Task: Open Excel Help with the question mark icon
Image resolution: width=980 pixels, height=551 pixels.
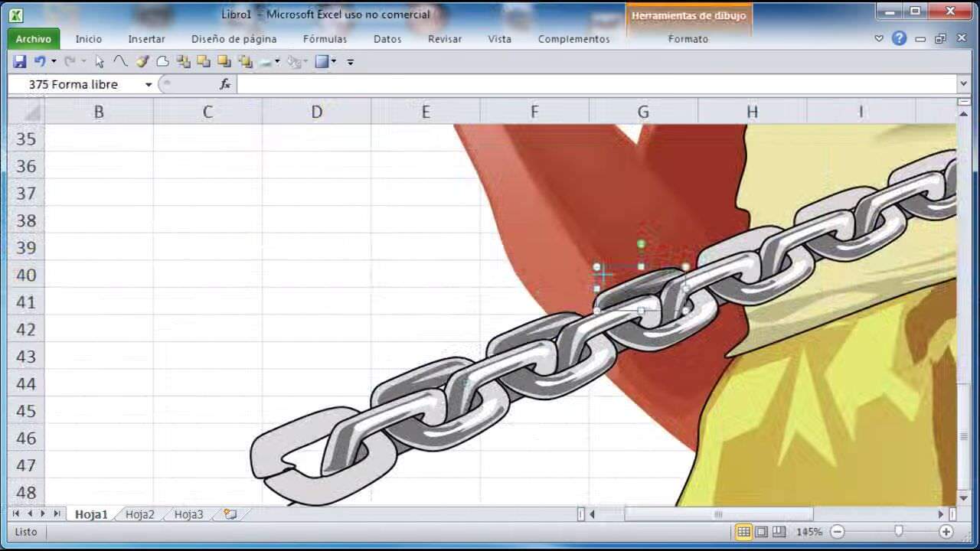Action: 900,38
